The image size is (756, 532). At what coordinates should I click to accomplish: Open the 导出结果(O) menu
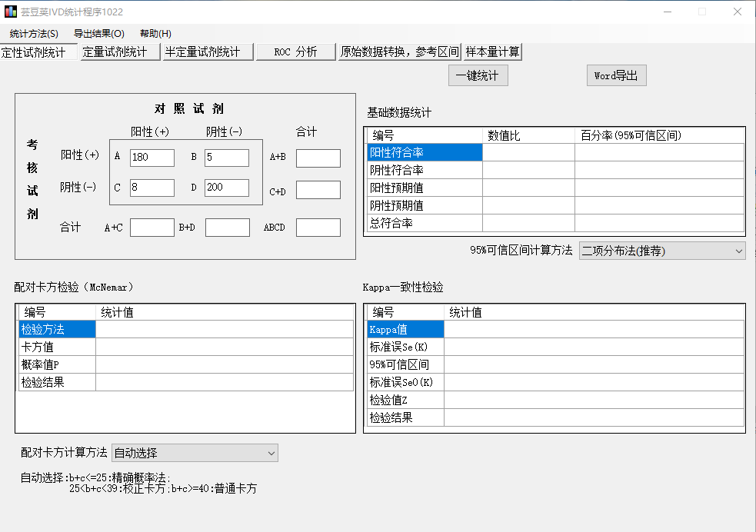pos(98,34)
